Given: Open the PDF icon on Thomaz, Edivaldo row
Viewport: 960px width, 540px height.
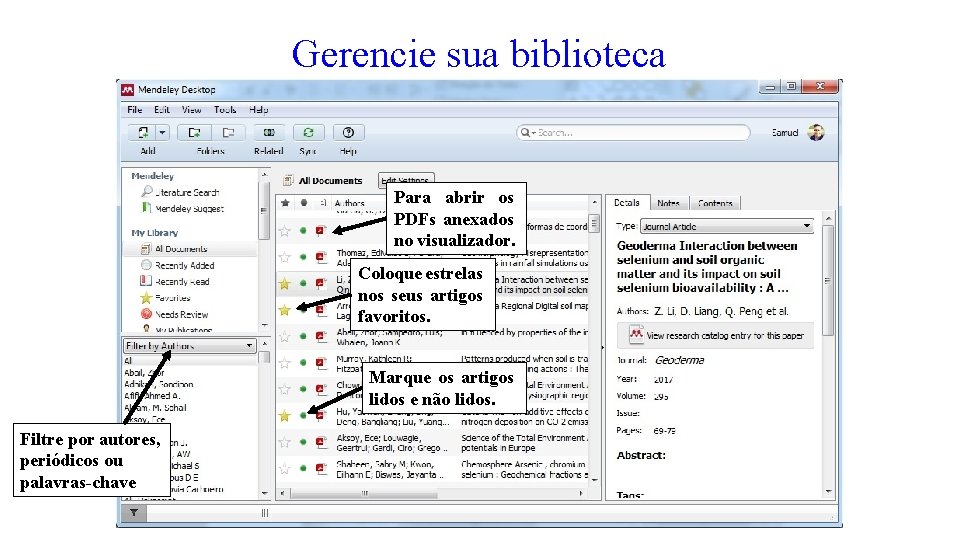Looking at the screenshot, I should tap(321, 257).
